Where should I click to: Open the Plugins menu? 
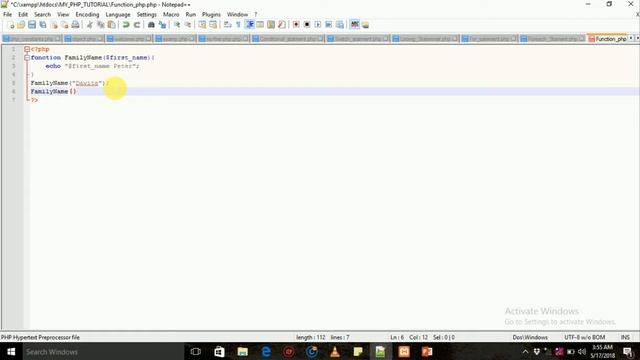pos(211,14)
